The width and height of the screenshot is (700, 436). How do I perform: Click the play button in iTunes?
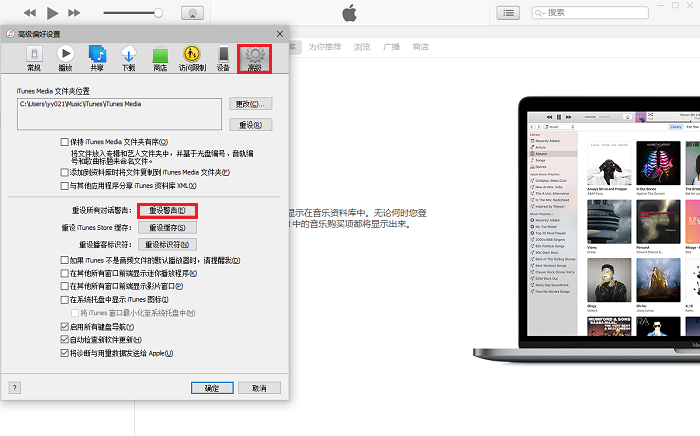(52, 13)
